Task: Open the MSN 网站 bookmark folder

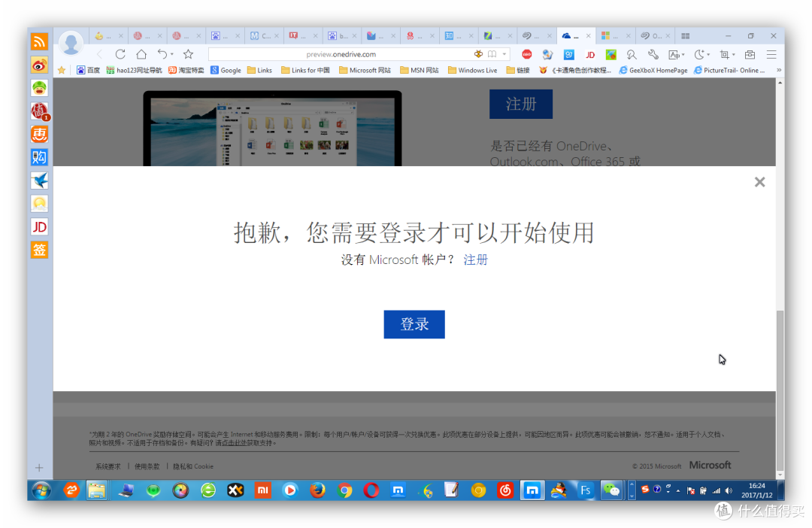Action: pos(419,70)
